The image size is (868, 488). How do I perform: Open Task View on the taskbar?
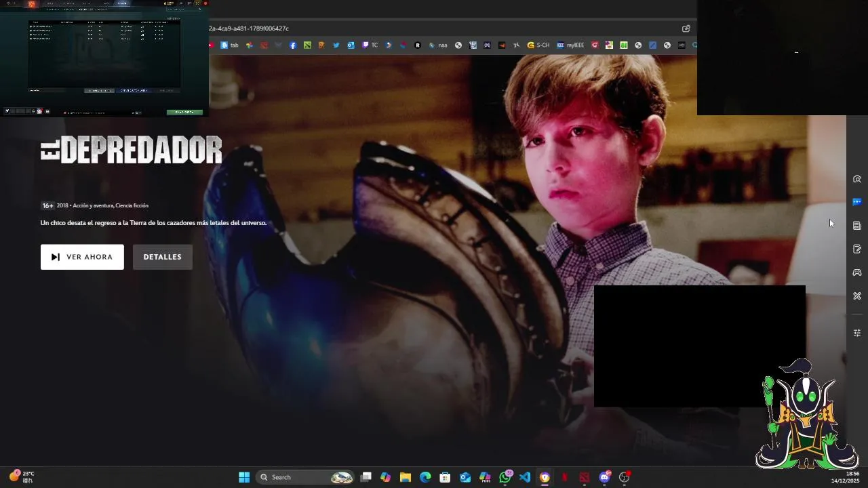coord(366,477)
